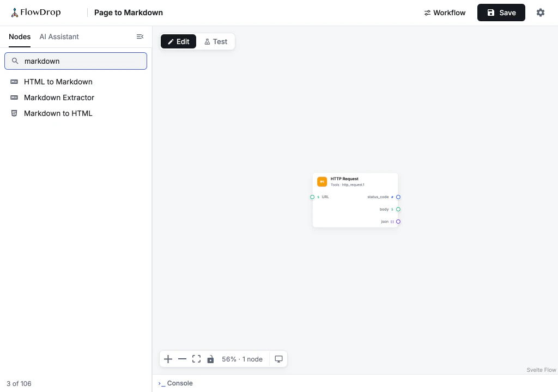Expand the Console panel
558x392 pixels.
coord(175,383)
